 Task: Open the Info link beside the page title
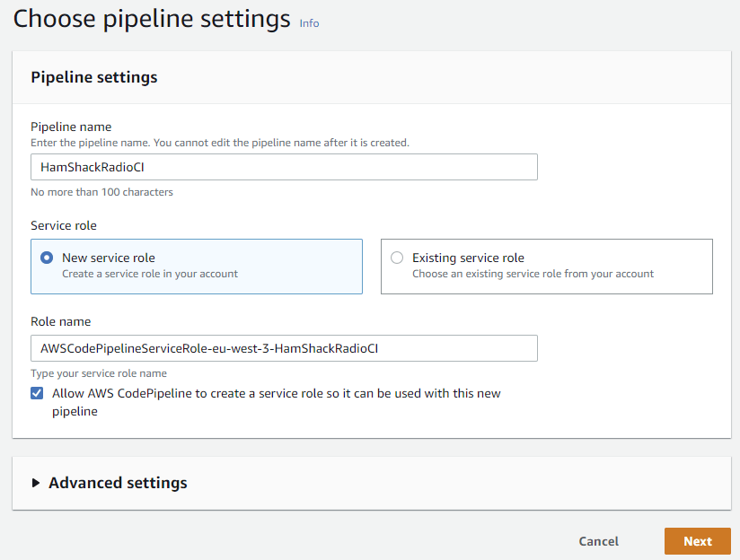[x=309, y=23]
